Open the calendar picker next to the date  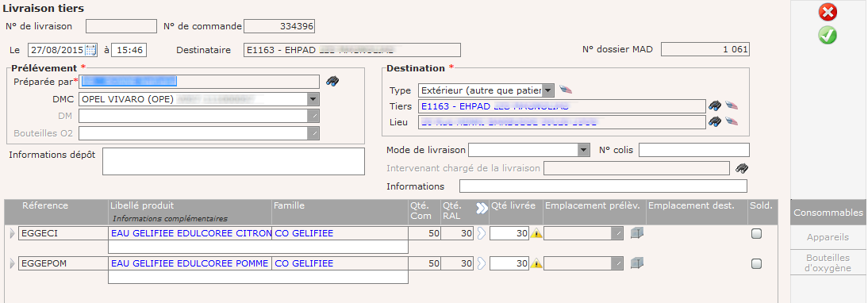click(91, 50)
